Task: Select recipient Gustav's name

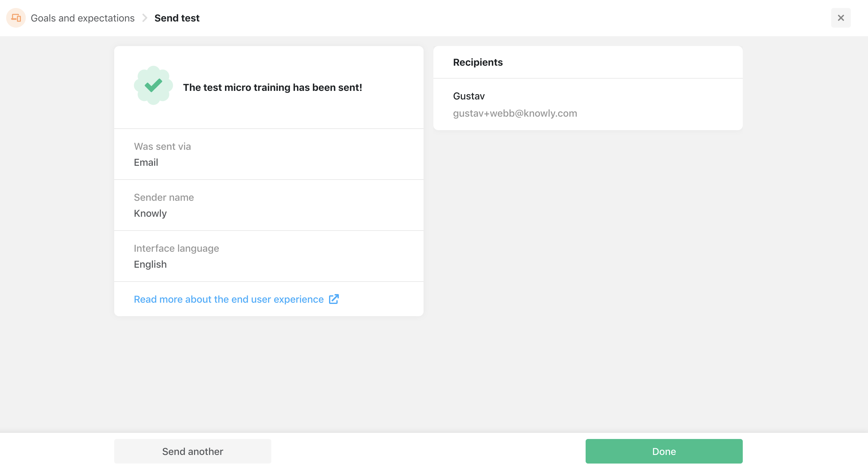Action: point(469,96)
